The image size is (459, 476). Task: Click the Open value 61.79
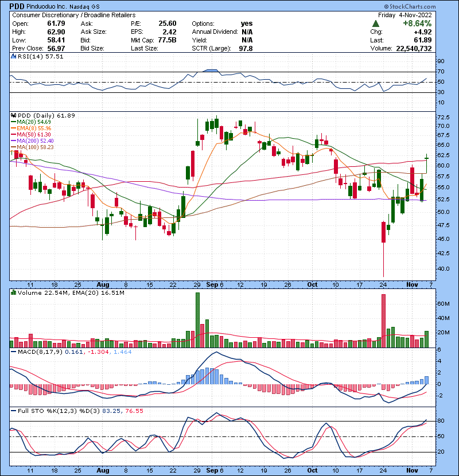[56, 24]
